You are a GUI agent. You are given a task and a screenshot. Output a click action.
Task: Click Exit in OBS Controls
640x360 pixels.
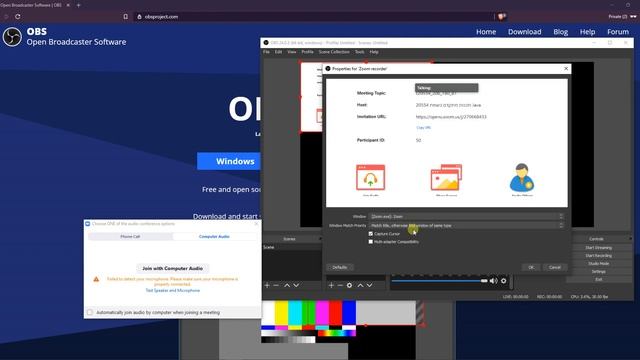point(598,280)
